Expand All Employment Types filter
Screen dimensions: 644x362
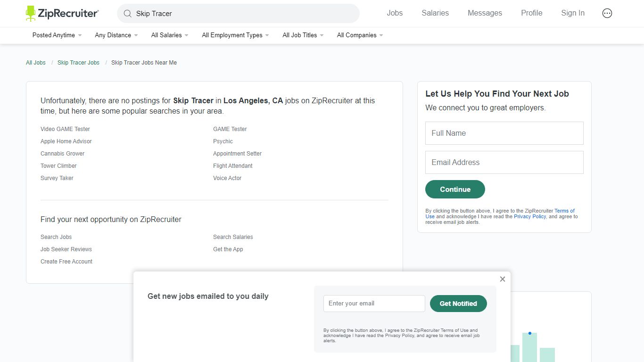[235, 35]
